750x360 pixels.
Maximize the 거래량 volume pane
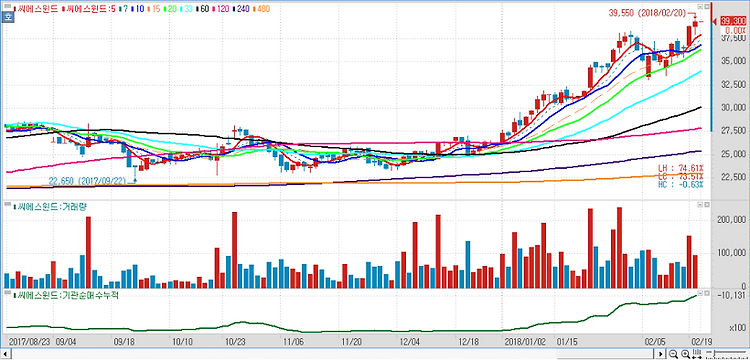[x=706, y=205]
